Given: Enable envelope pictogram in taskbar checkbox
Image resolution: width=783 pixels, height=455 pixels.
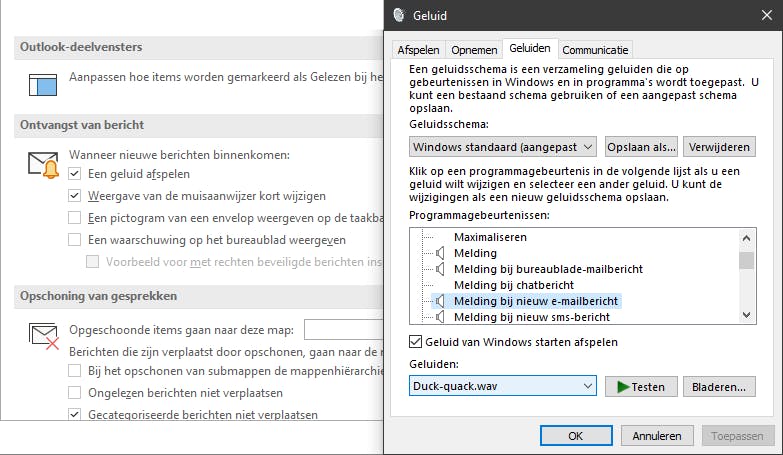Looking at the screenshot, I should click(75, 218).
